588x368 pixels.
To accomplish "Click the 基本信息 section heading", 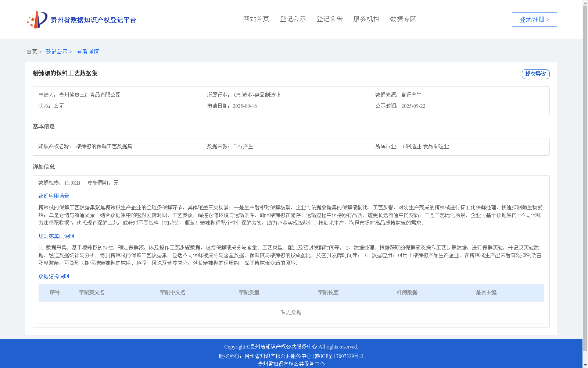I will [x=44, y=126].
